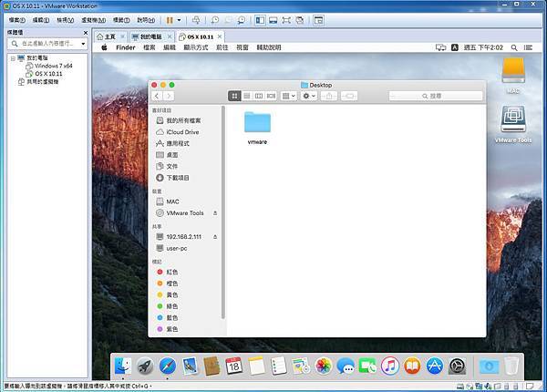The width and height of the screenshot is (547, 392).
Task: Open Messages app in the Dock
Action: coord(346,366)
